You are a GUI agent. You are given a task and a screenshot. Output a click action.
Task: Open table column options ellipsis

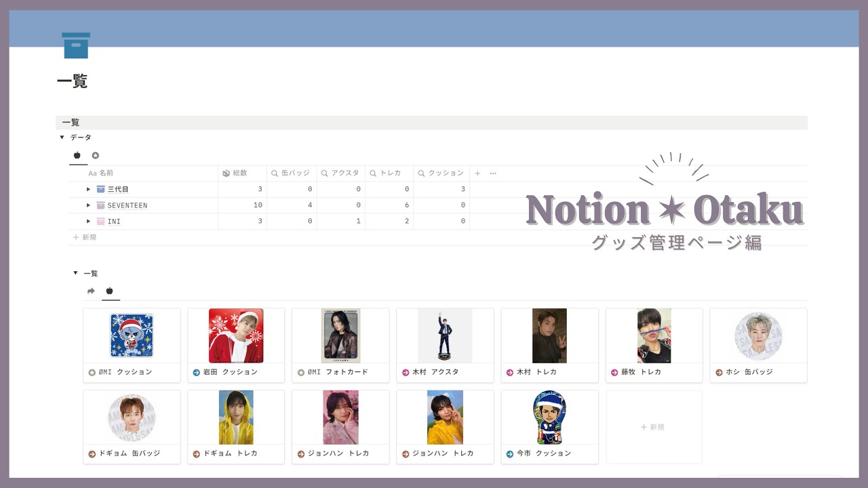[493, 174]
